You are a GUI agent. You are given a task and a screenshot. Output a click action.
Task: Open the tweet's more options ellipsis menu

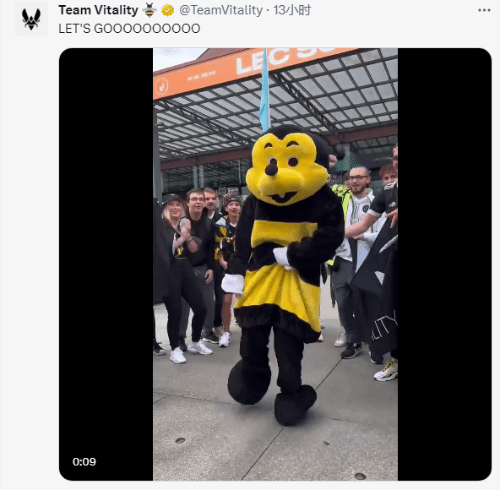[x=484, y=10]
